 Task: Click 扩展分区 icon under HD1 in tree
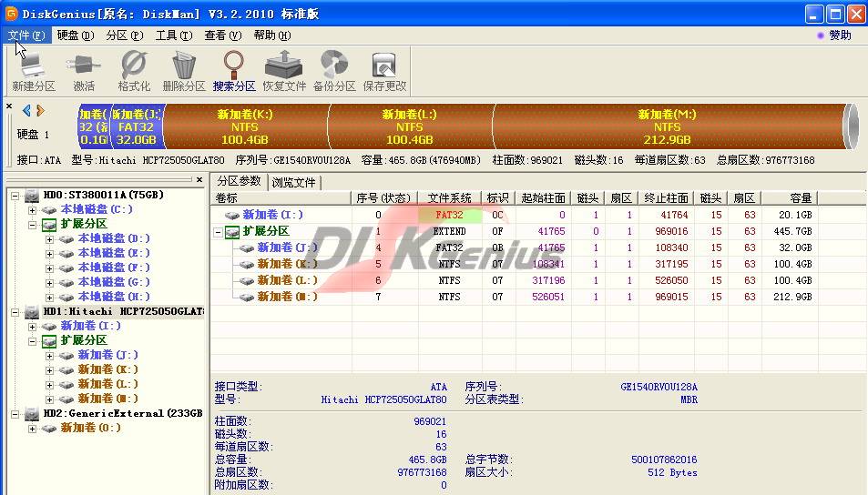click(49, 340)
